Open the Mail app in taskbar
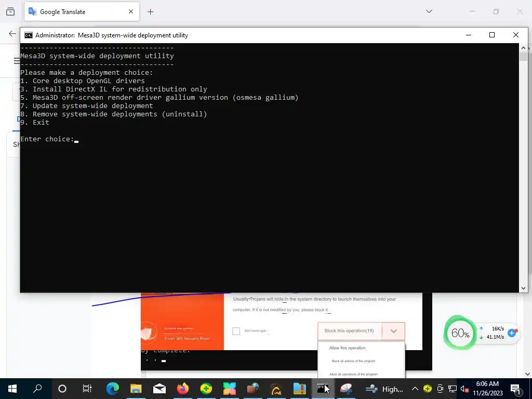The image size is (532, 399). [x=159, y=389]
